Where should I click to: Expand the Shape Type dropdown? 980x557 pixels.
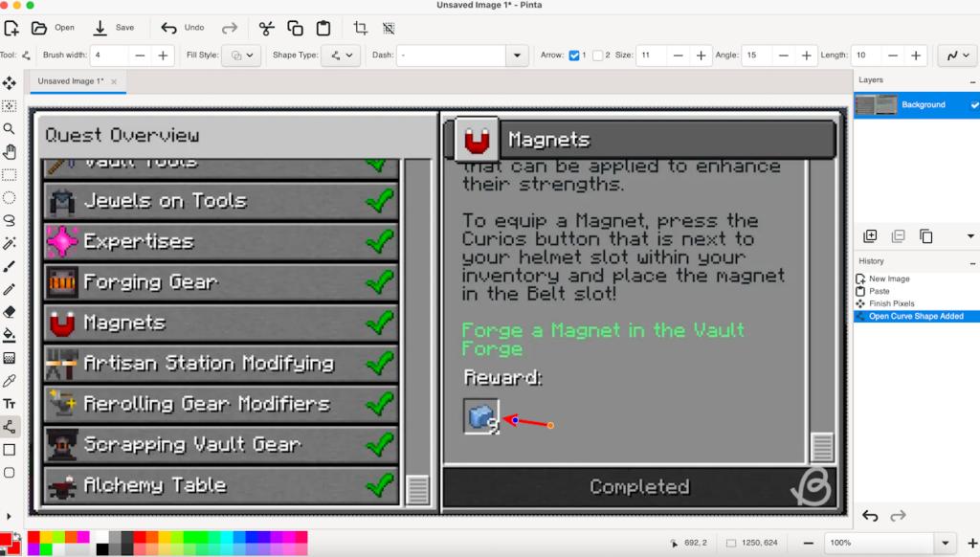340,56
